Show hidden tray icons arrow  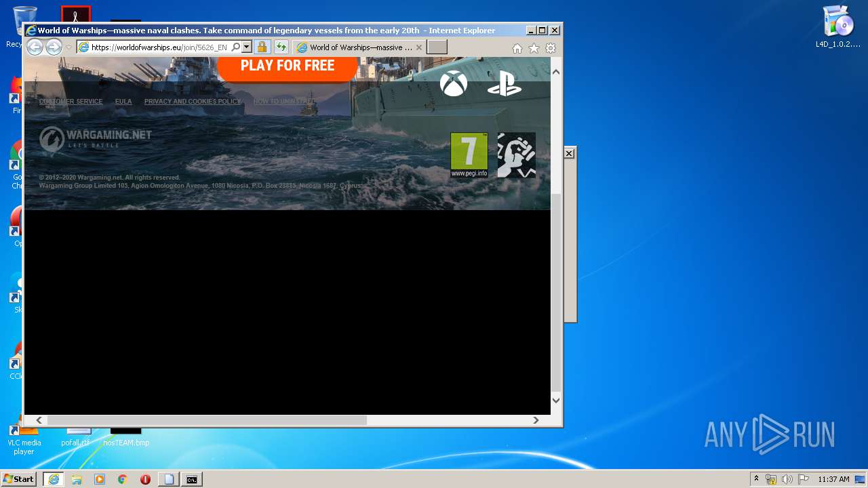(756, 479)
